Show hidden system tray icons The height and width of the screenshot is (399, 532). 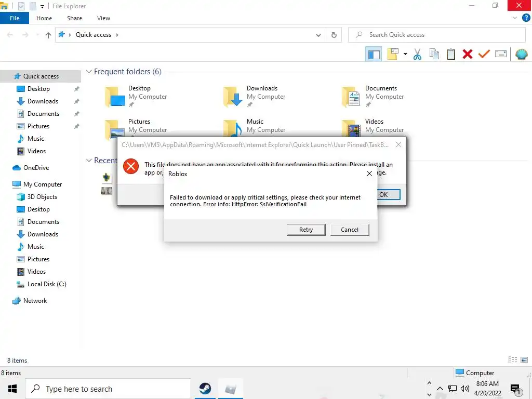[440, 389]
